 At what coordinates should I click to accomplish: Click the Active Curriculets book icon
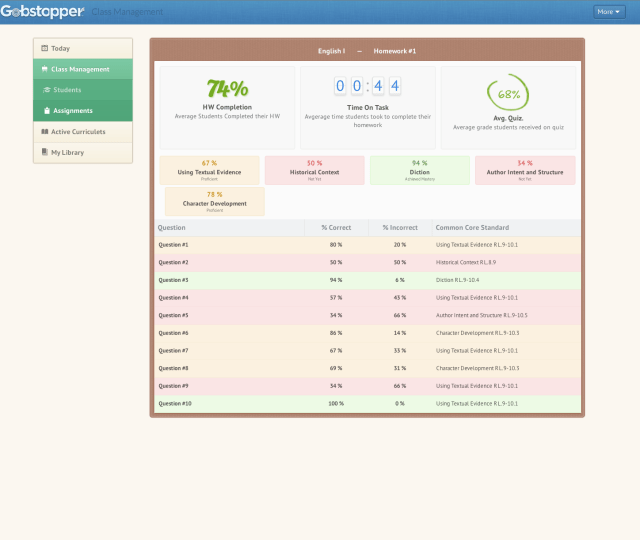click(45, 131)
